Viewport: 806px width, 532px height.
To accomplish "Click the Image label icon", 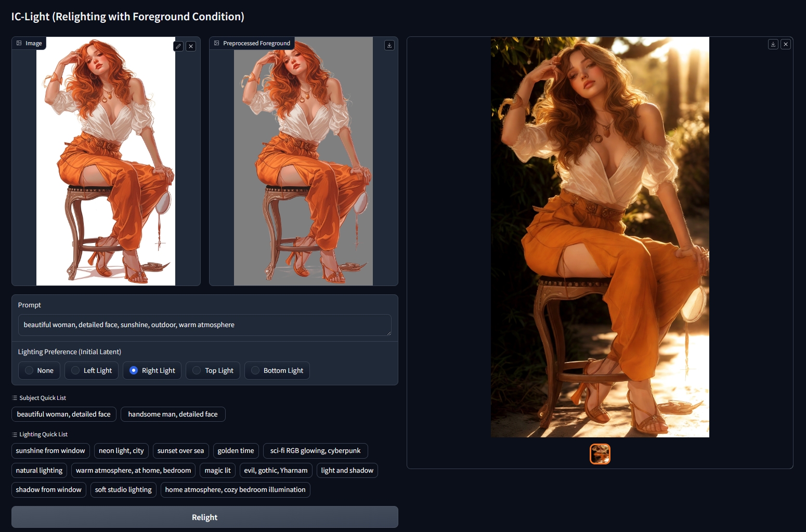I will pyautogui.click(x=19, y=43).
